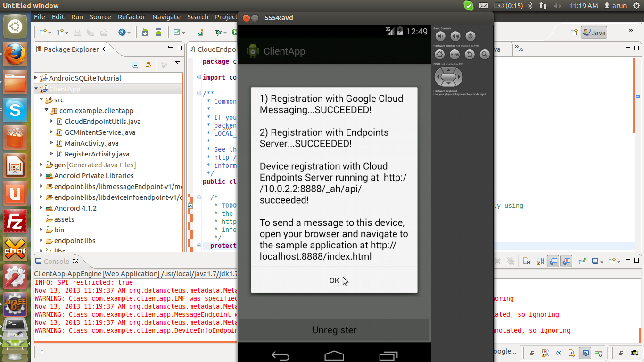Screen dimensions: 644x362
Task: Open the Edit menu
Action: [58, 17]
